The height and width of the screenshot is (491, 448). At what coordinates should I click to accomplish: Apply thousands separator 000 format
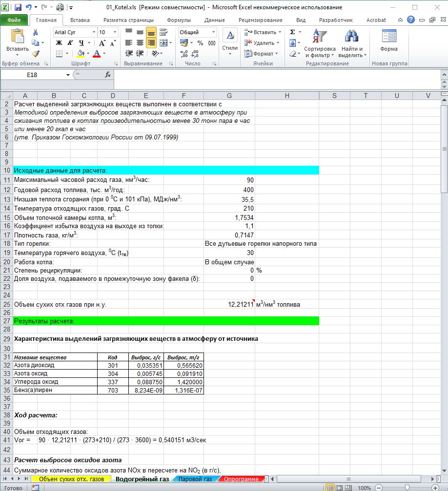coord(212,43)
